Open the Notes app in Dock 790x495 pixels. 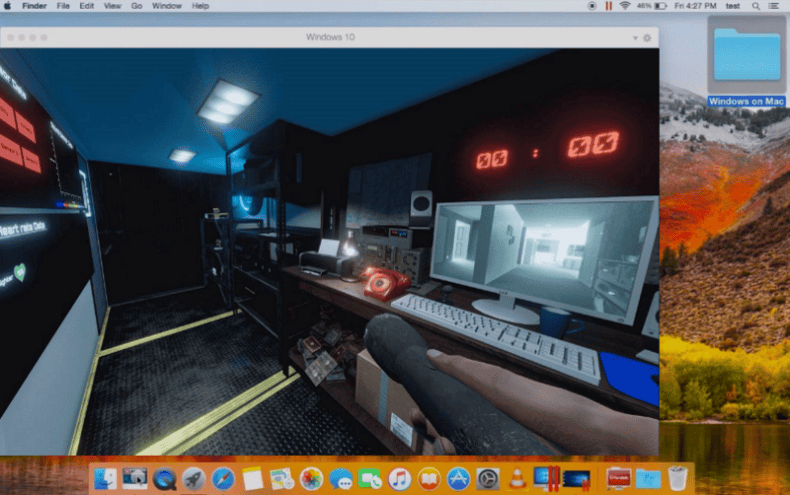(252, 478)
